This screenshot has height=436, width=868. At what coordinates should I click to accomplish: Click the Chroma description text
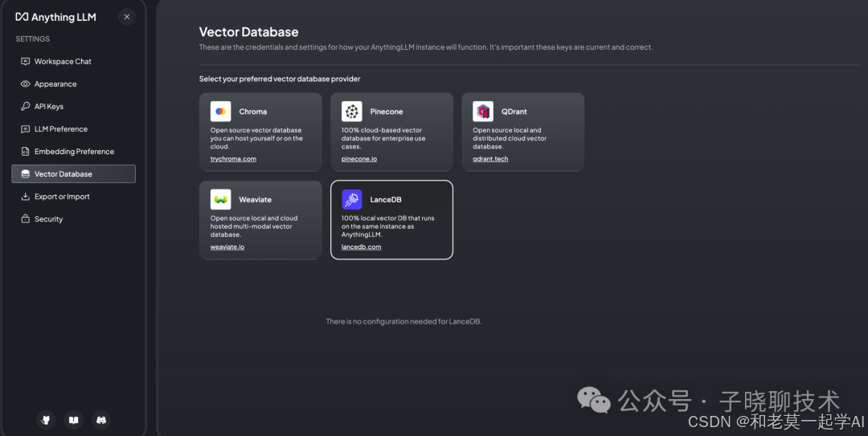pos(256,138)
